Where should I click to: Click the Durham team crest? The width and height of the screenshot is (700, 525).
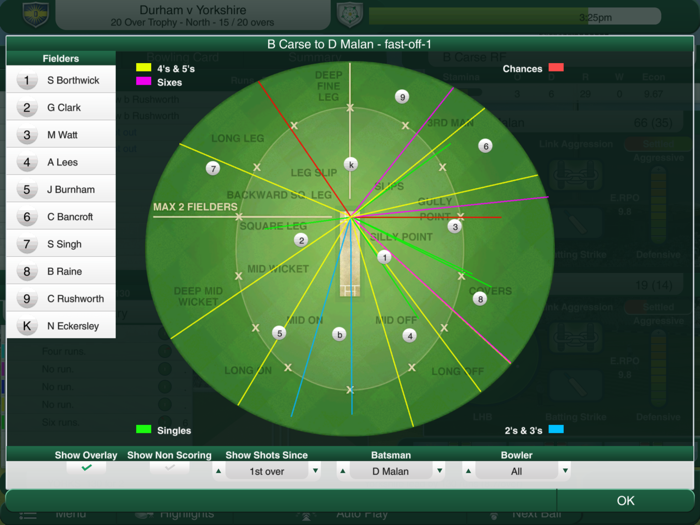click(36, 14)
